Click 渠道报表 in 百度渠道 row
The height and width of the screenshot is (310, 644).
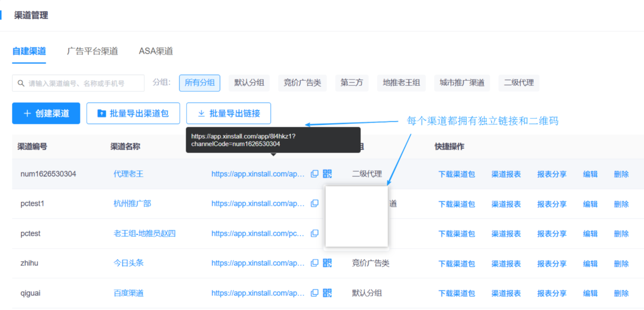[x=506, y=293]
